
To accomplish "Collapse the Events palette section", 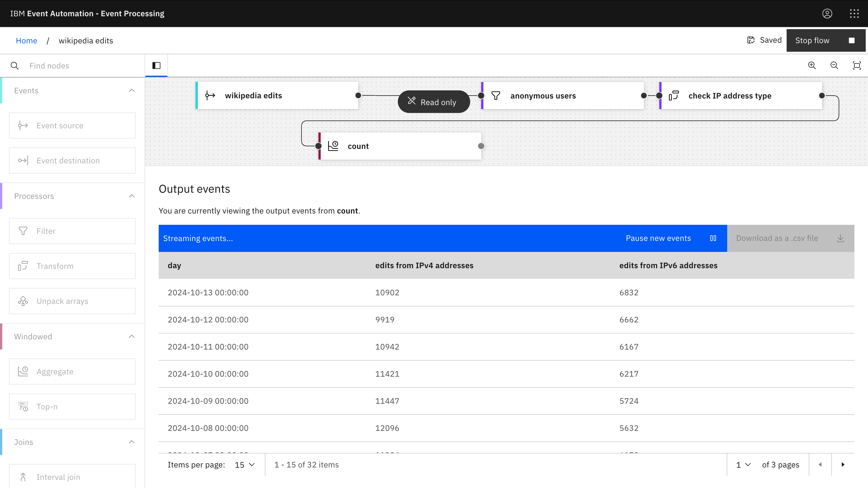I will click(132, 91).
